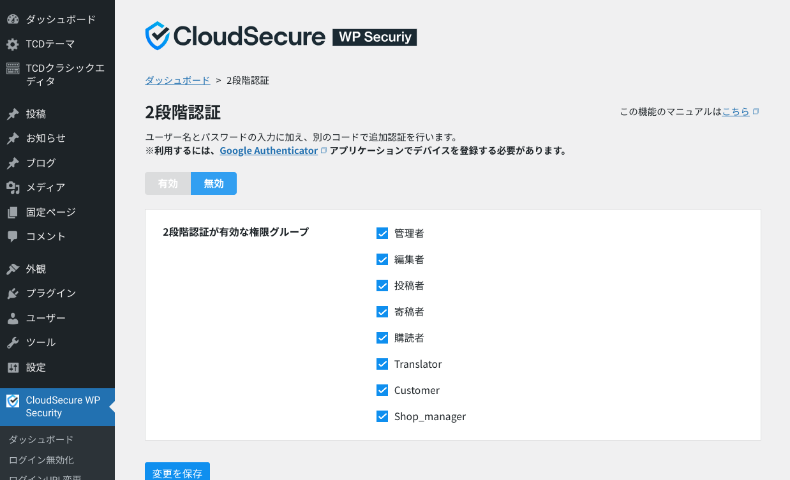Viewport: 790px width, 480px height.
Task: Click the 変更を保存 button
Action: point(177,472)
